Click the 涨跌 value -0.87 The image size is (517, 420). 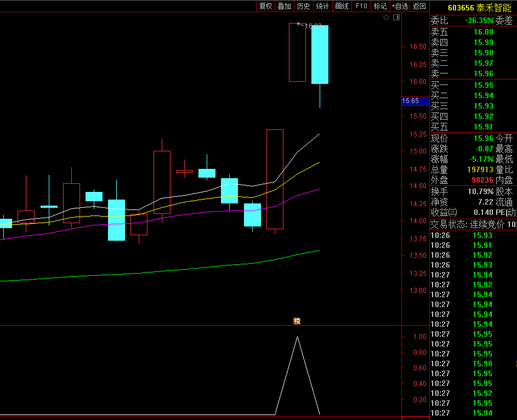tap(484, 149)
